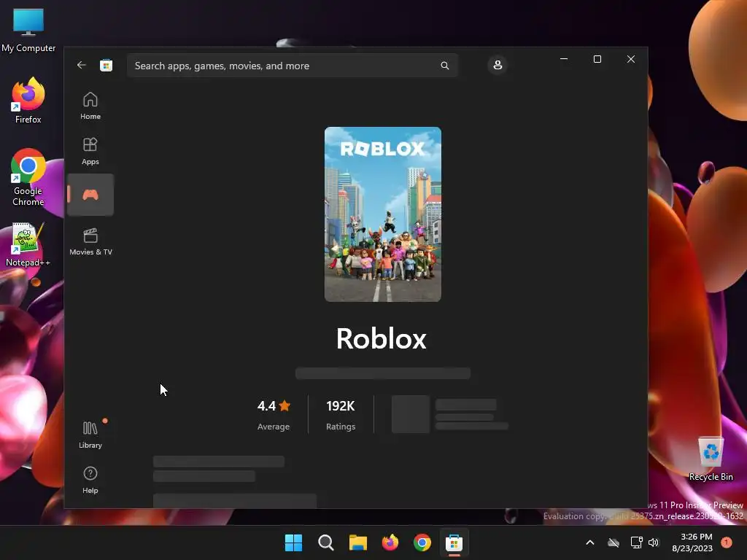The height and width of the screenshot is (560, 747).
Task: Select the Recycle Bin desktop icon
Action: [x=711, y=459]
